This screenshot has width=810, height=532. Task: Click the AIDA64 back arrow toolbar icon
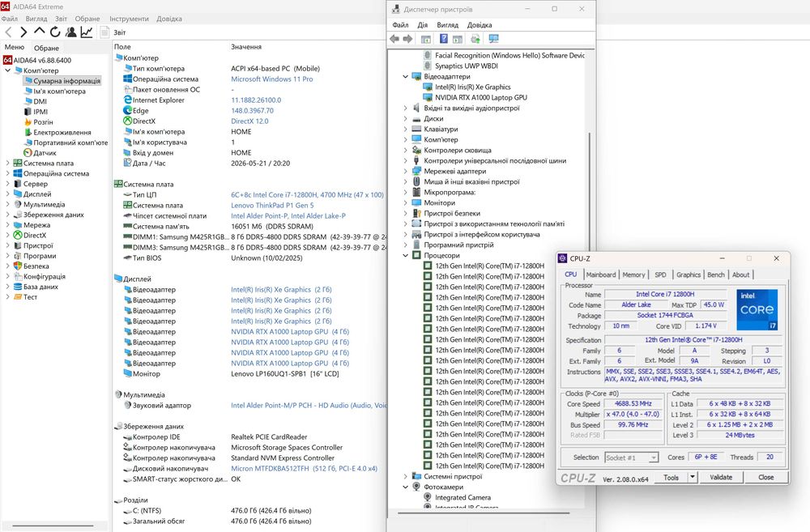(8, 32)
